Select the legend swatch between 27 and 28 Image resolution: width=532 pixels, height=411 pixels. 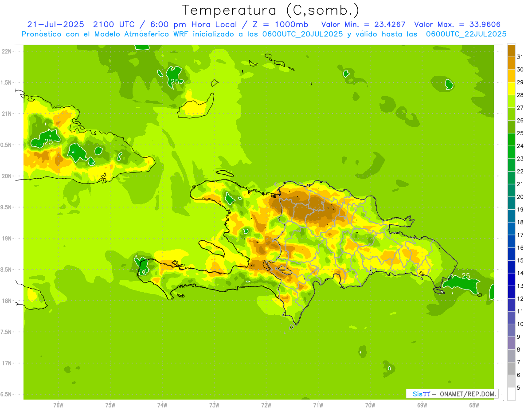tap(511, 102)
